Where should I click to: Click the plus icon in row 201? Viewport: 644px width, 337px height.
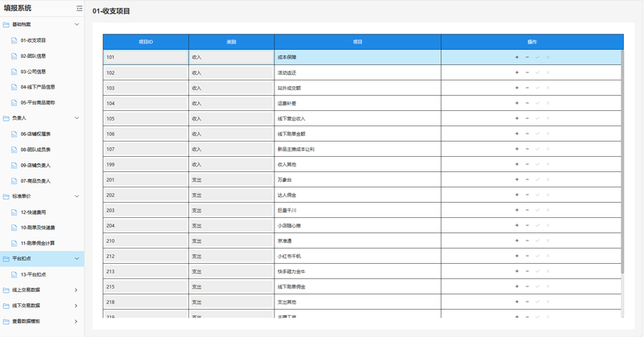(517, 179)
